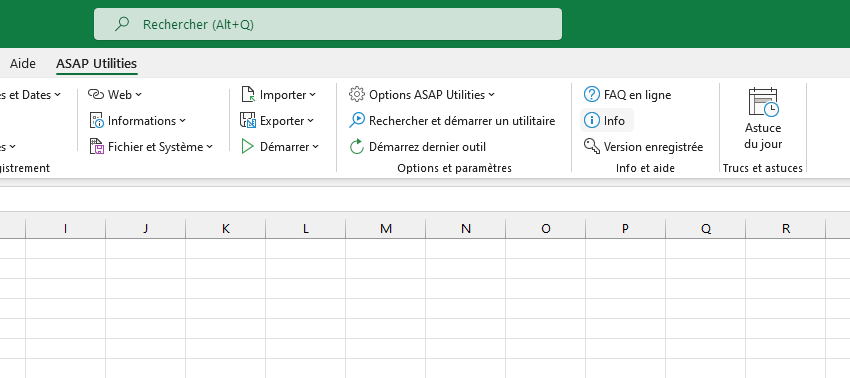Select column Q header

pos(705,229)
